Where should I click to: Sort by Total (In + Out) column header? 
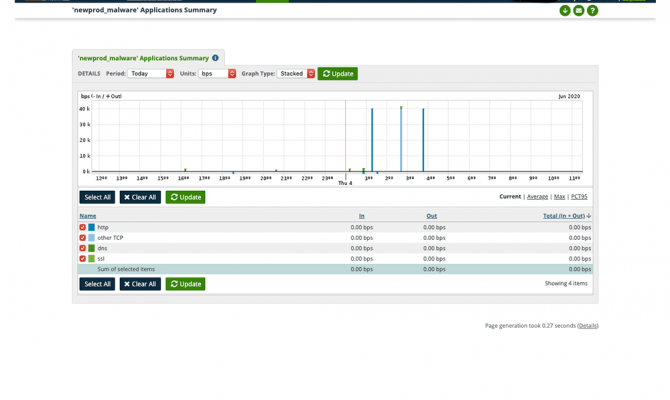[x=564, y=216]
